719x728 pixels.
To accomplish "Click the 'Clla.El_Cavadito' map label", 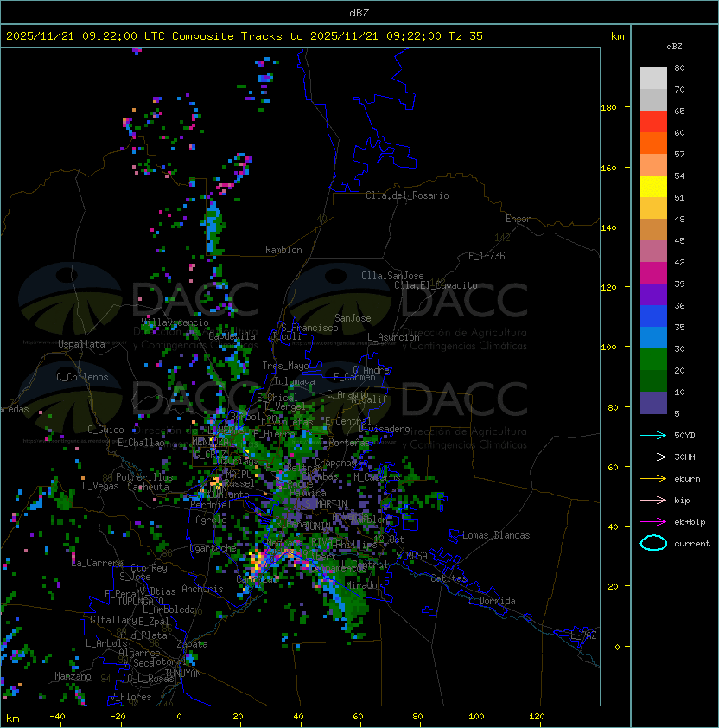I will (436, 285).
